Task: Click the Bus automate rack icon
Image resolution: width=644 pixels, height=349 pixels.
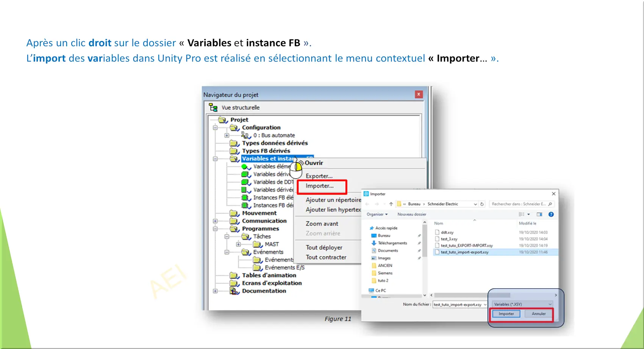Action: [246, 135]
